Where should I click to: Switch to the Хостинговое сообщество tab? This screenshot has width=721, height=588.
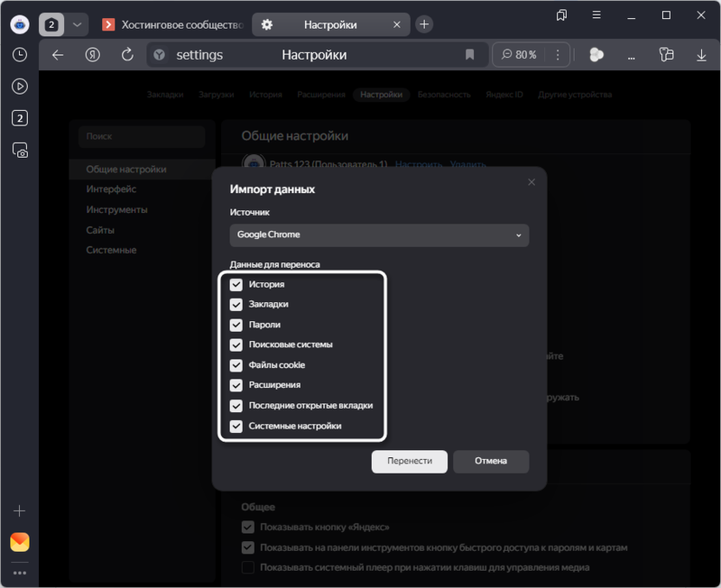click(173, 24)
